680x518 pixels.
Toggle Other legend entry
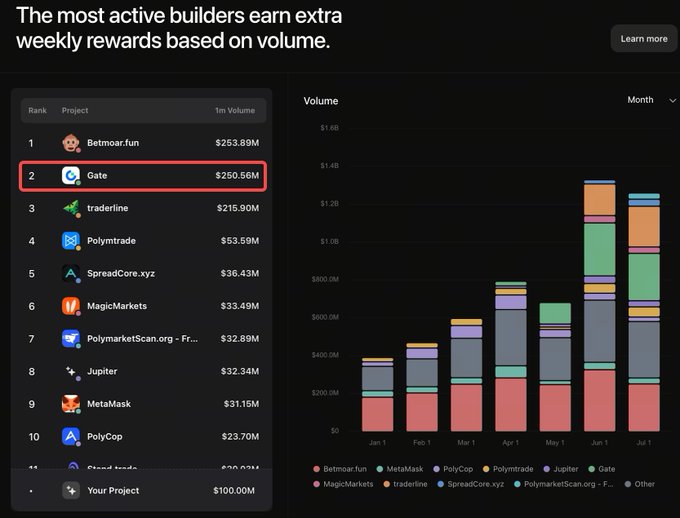(x=640, y=484)
